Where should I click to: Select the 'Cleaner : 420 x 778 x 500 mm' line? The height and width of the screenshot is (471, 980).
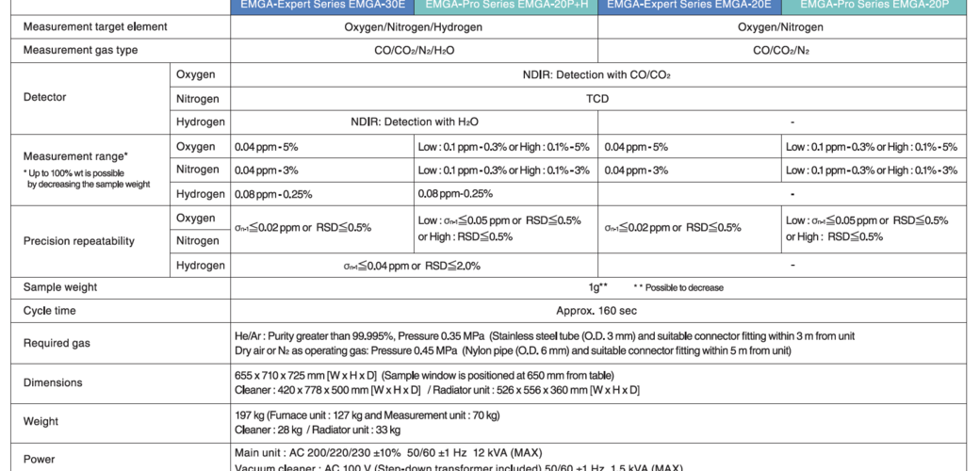(x=437, y=390)
